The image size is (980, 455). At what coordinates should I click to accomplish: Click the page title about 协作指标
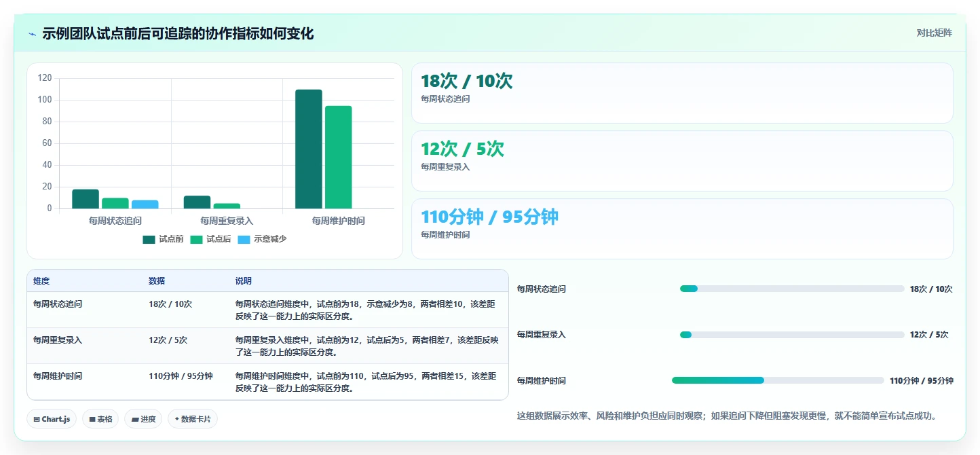point(178,34)
